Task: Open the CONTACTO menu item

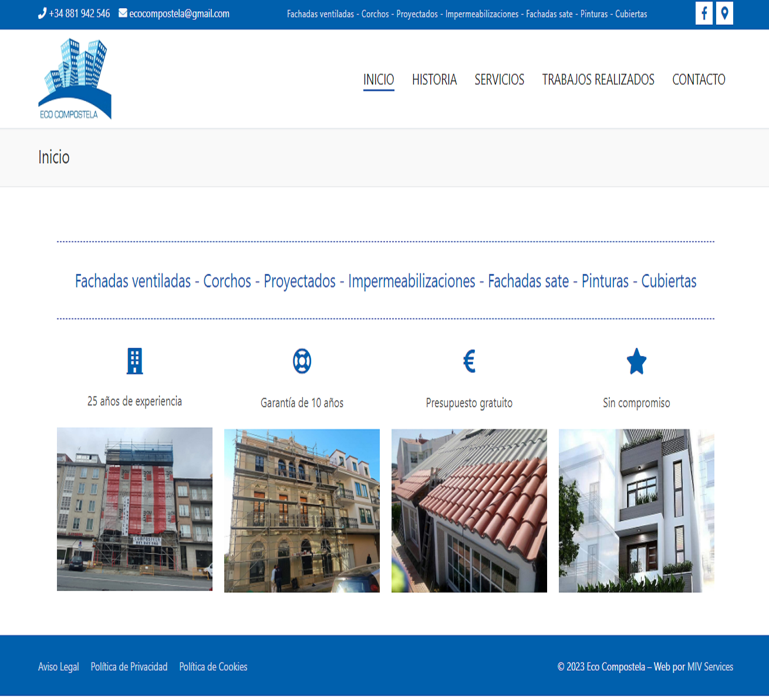Action: (699, 79)
